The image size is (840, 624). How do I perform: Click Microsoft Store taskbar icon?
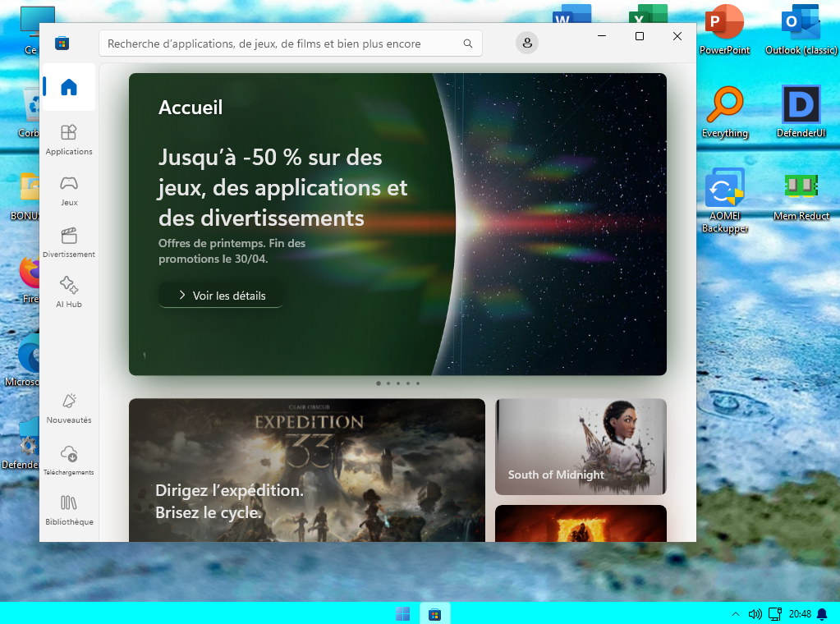434,614
